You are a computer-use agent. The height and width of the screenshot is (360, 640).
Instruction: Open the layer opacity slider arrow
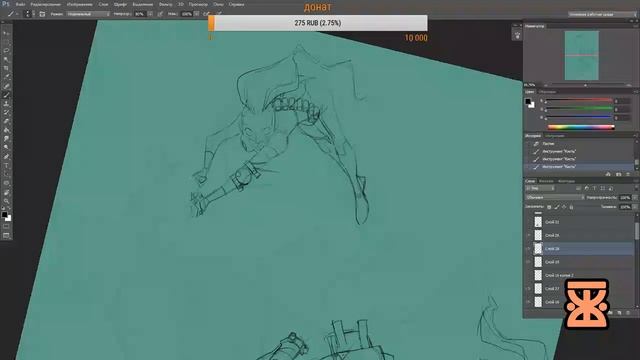point(635,198)
